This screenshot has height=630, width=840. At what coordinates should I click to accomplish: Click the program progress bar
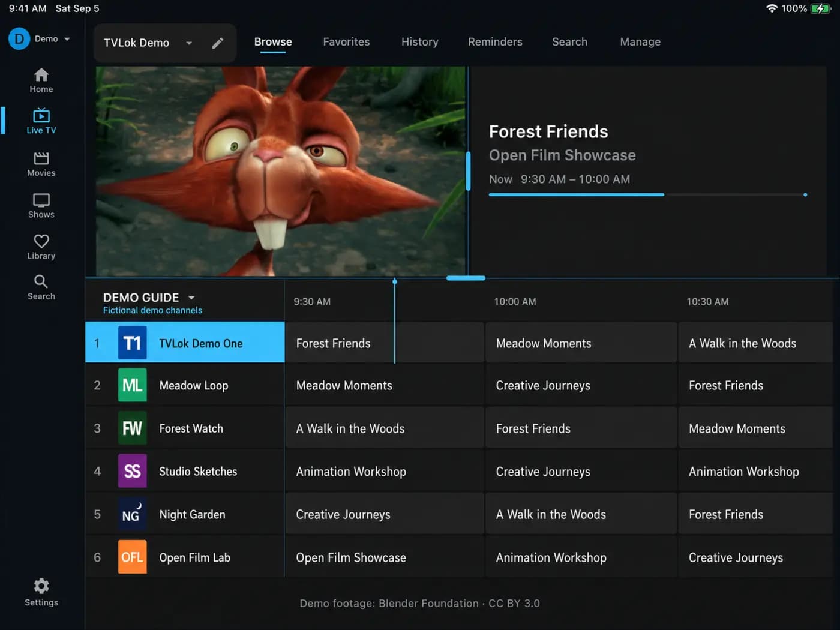click(x=648, y=194)
